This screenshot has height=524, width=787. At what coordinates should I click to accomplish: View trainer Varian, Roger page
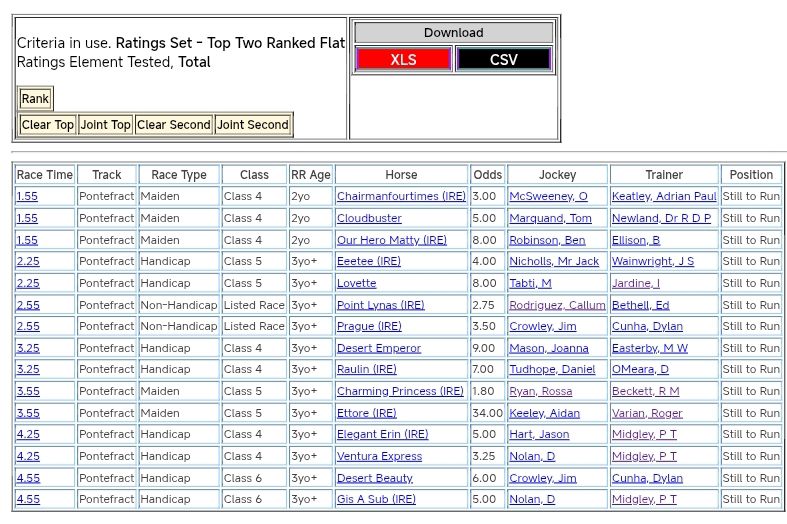click(647, 413)
